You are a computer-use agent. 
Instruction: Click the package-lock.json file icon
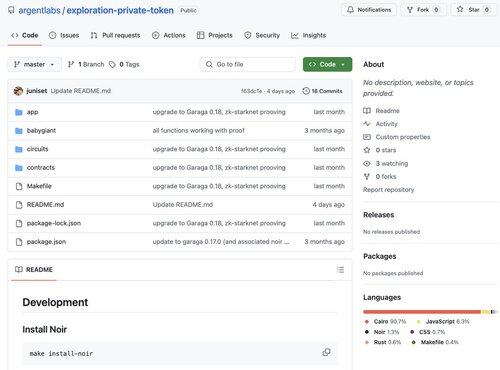(19, 223)
